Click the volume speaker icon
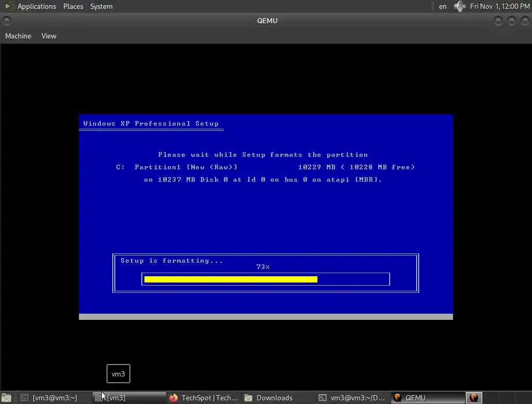Viewport: 532px width, 404px height. (x=459, y=6)
